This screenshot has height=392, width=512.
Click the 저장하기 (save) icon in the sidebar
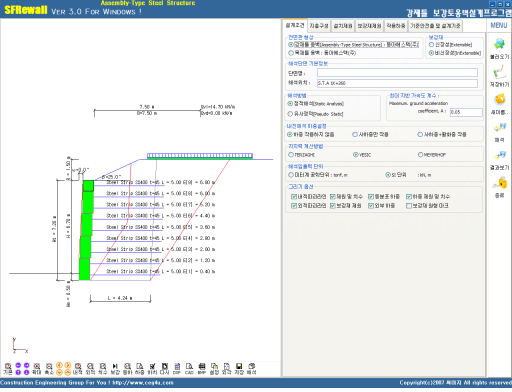point(499,72)
